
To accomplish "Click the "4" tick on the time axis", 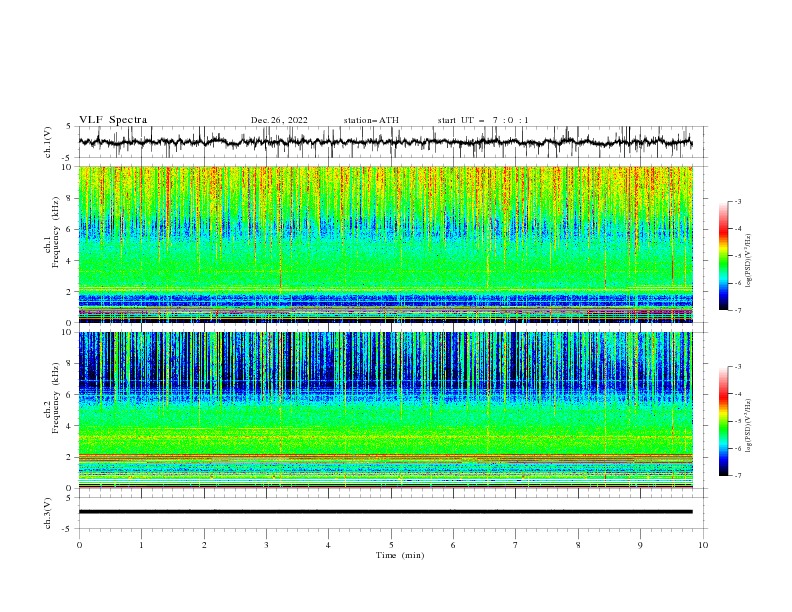I will (329, 545).
